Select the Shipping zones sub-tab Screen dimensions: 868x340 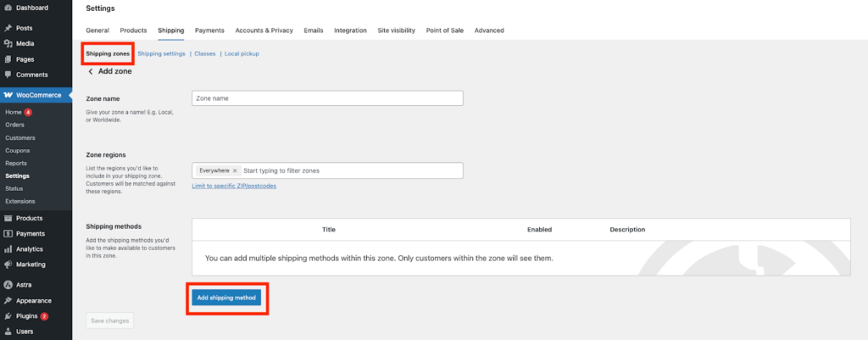(x=108, y=53)
